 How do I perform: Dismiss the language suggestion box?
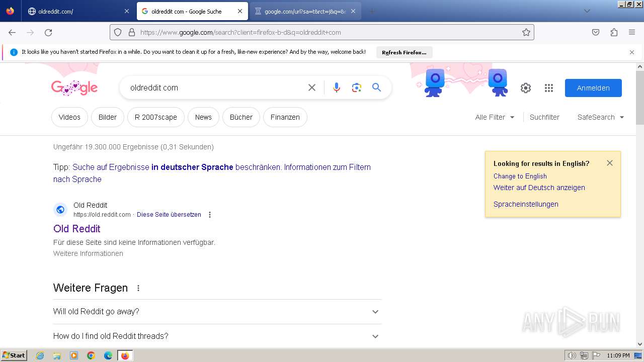pos(610,163)
